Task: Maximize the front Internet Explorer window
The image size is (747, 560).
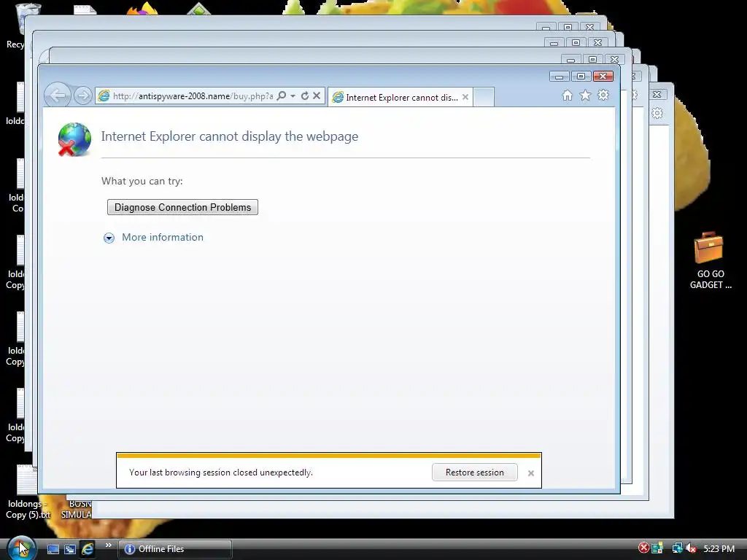Action: (581, 76)
